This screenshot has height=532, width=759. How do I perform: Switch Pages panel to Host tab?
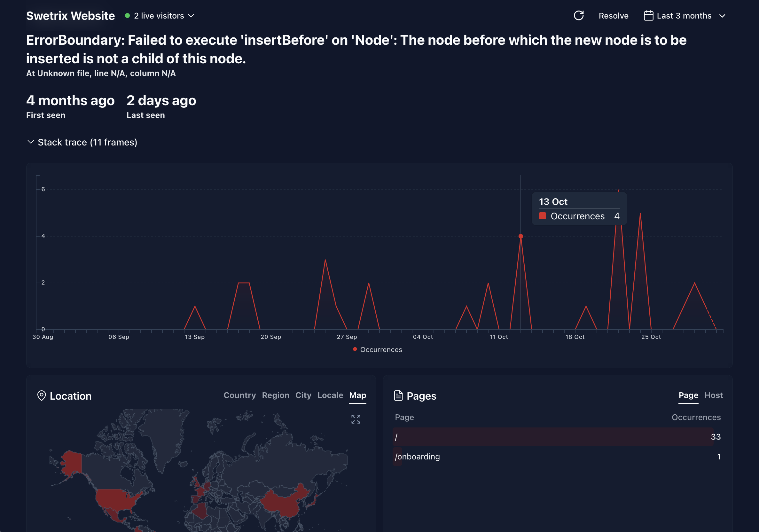point(713,395)
